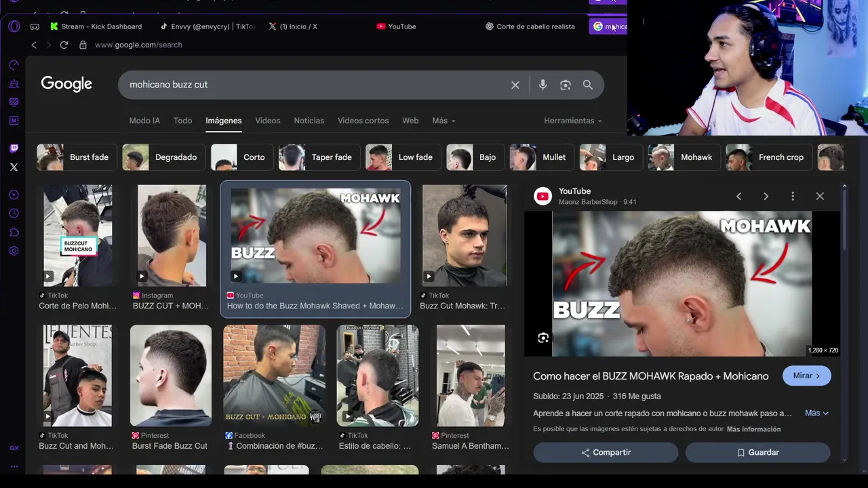This screenshot has height=488, width=868.
Task: Switch to the YouTube browser tab
Action: point(397,26)
